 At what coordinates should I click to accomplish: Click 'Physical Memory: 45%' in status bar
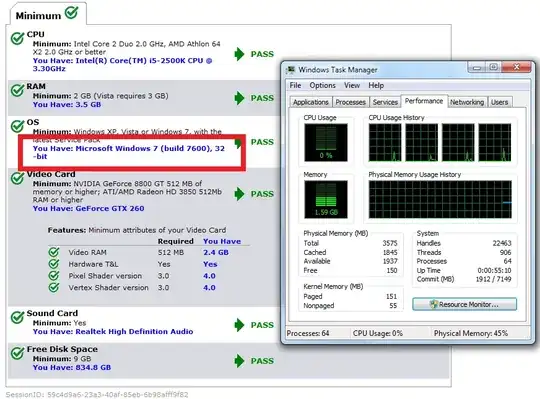(471, 333)
